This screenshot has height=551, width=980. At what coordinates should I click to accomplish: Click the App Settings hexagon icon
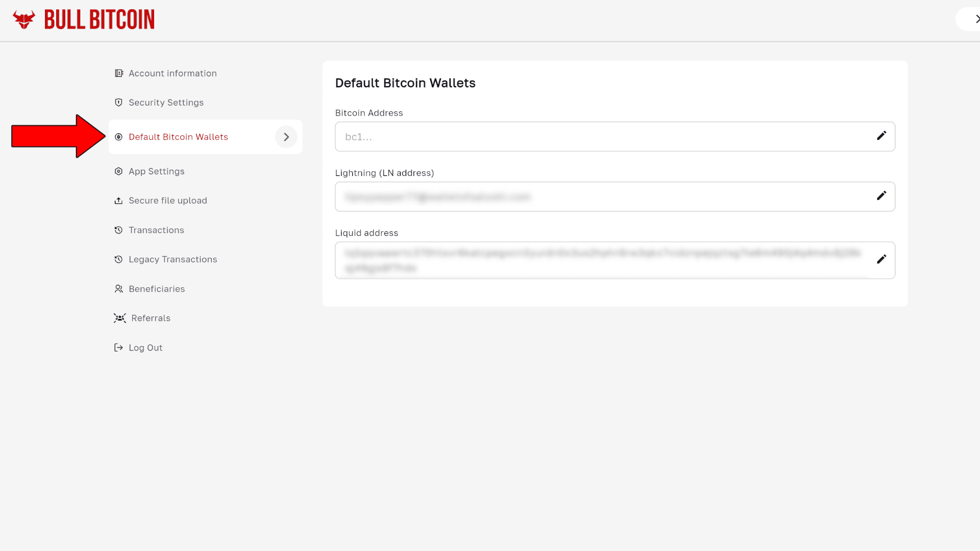tap(118, 171)
